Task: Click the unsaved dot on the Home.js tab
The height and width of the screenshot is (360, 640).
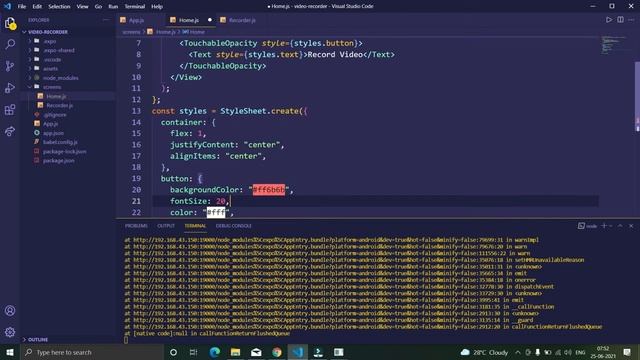Action: click(x=210, y=20)
